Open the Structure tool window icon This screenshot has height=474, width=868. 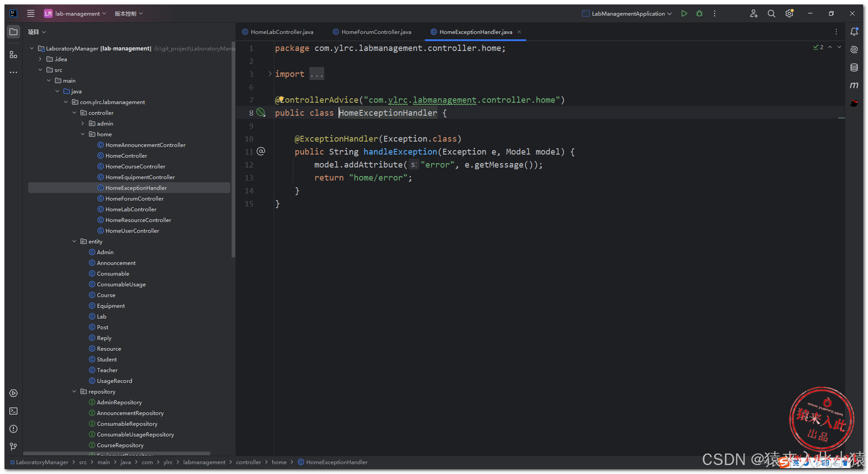13,55
